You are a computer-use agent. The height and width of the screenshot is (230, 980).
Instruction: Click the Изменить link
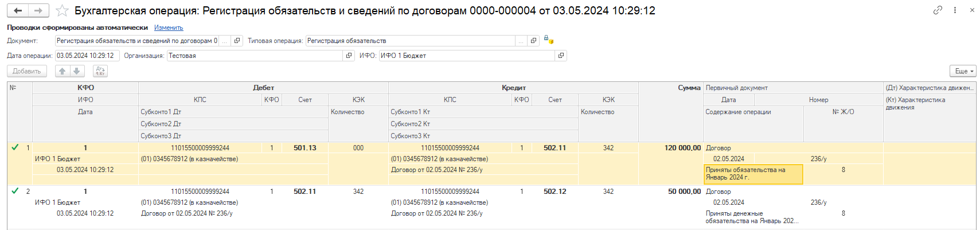169,28
